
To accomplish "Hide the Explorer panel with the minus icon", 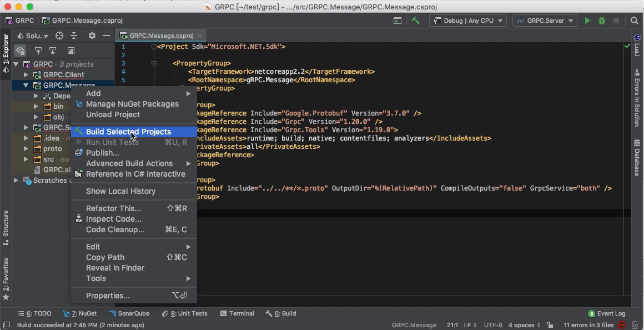I will 107,36.
